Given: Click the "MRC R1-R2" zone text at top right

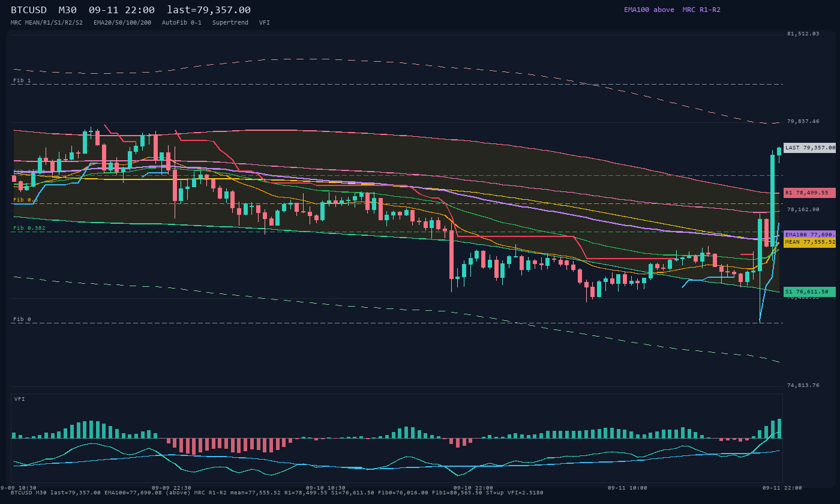Looking at the screenshot, I should click(x=701, y=10).
